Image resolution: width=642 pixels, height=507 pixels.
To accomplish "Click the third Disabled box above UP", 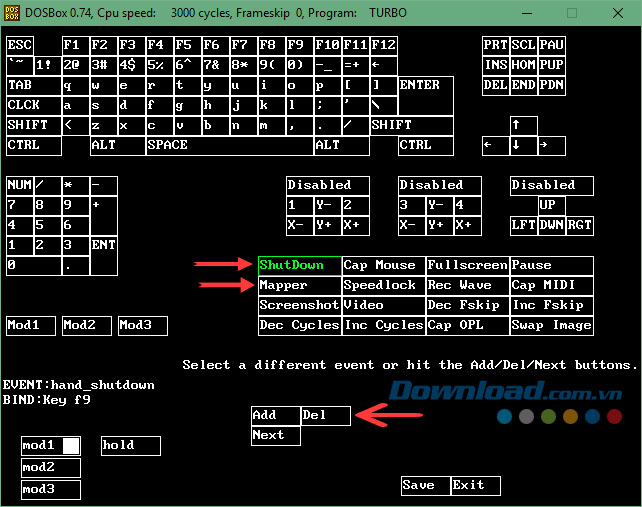I will pos(552,186).
